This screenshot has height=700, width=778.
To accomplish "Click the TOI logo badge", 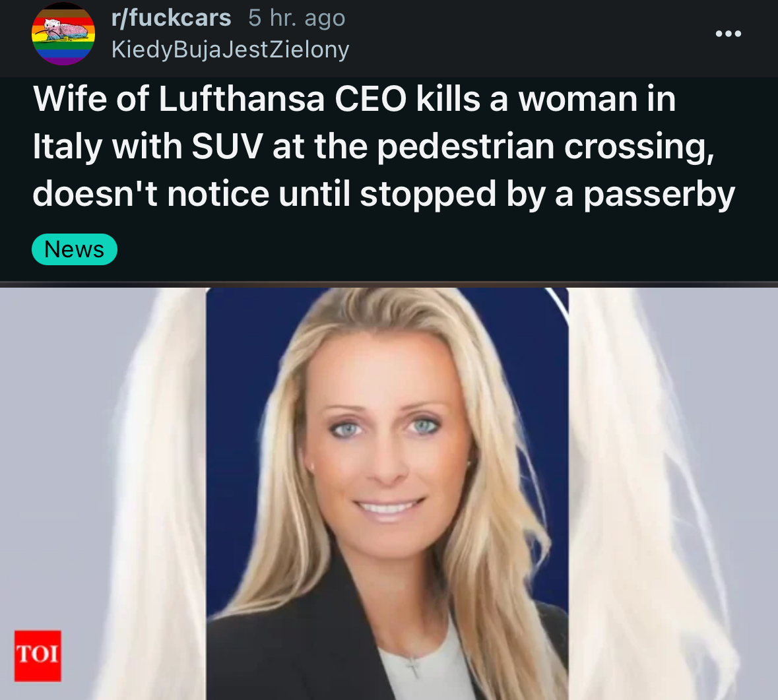I will click(x=38, y=656).
